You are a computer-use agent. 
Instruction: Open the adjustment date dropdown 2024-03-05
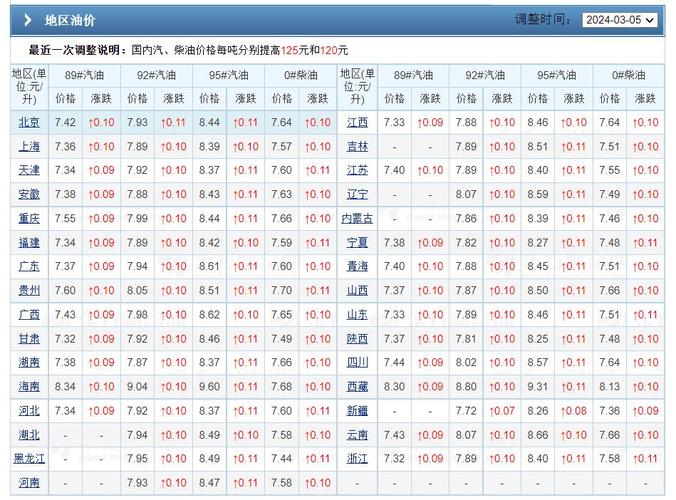click(x=620, y=20)
